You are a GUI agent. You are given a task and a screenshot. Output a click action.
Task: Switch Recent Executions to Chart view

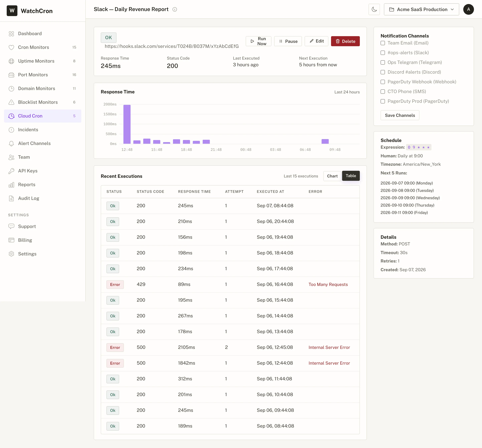pyautogui.click(x=332, y=176)
